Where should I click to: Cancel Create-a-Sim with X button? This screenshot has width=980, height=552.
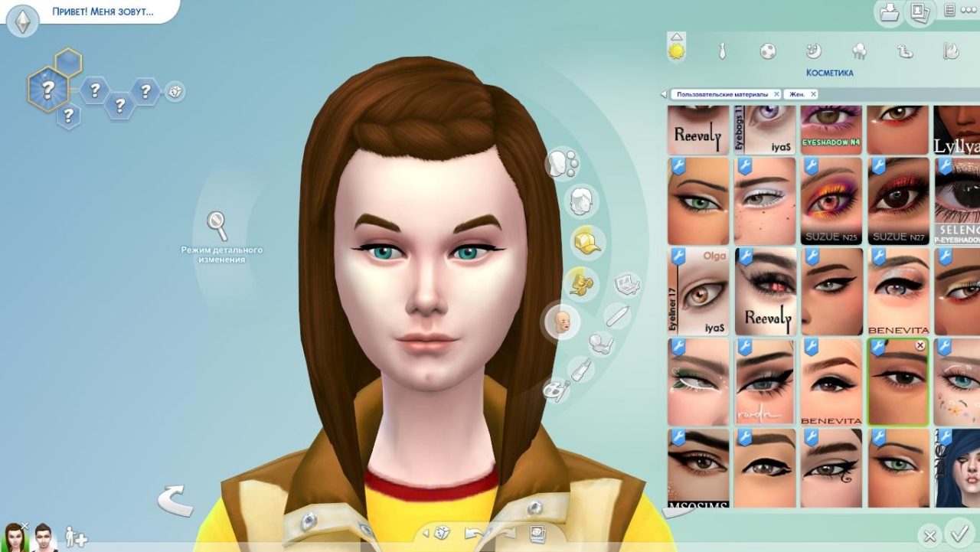tap(929, 535)
